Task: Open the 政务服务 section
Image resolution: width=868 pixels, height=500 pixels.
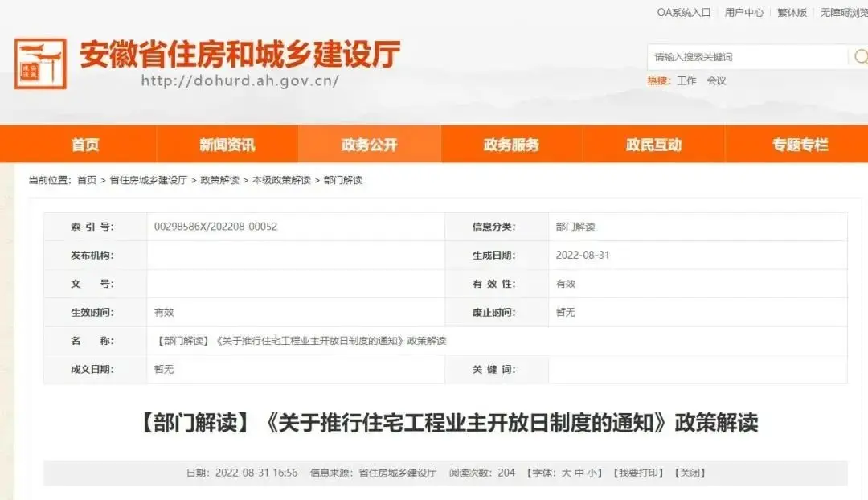Action: [513, 144]
